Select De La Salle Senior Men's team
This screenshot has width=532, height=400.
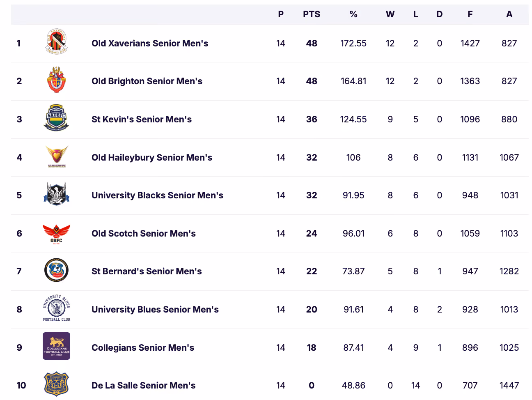click(143, 385)
